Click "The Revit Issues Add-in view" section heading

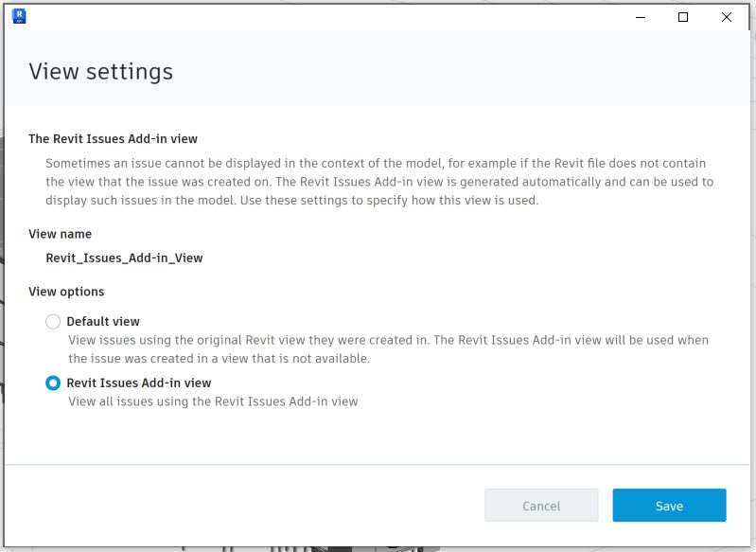click(113, 138)
